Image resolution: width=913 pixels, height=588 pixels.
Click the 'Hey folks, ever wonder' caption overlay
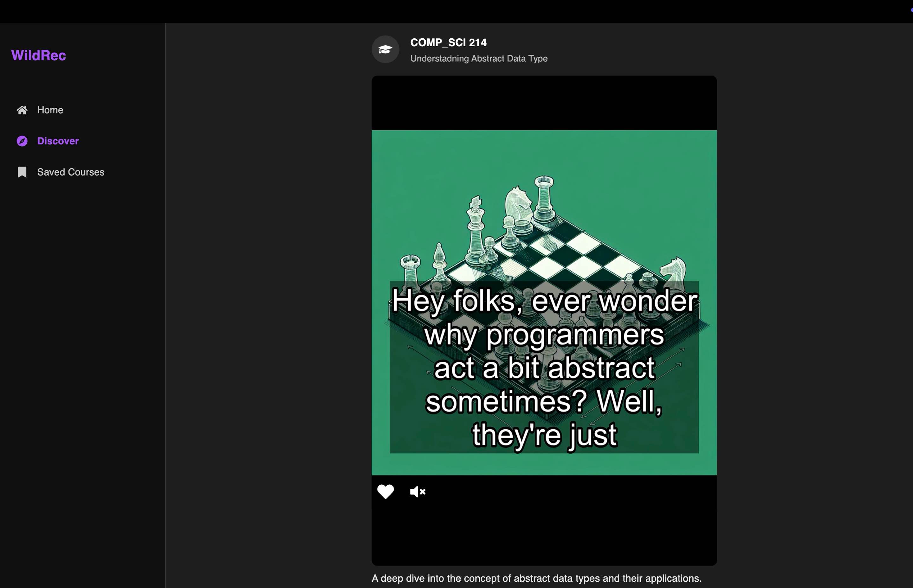(544, 367)
